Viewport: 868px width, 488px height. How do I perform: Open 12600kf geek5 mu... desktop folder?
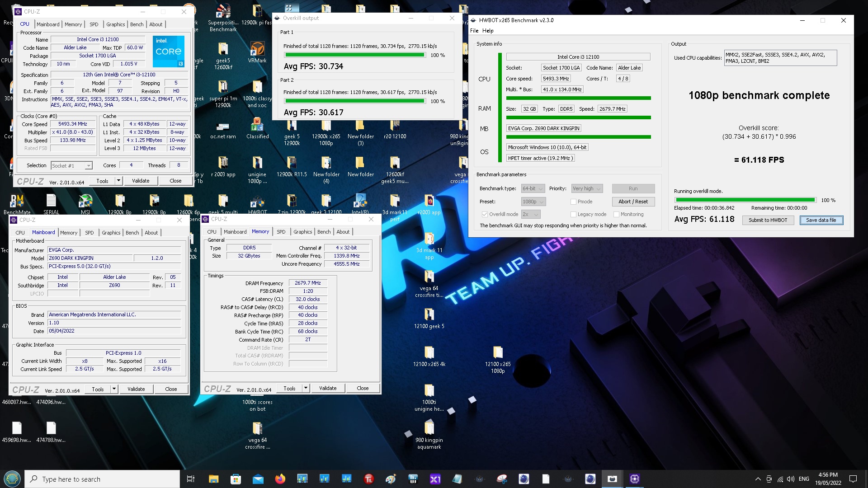coord(395,170)
